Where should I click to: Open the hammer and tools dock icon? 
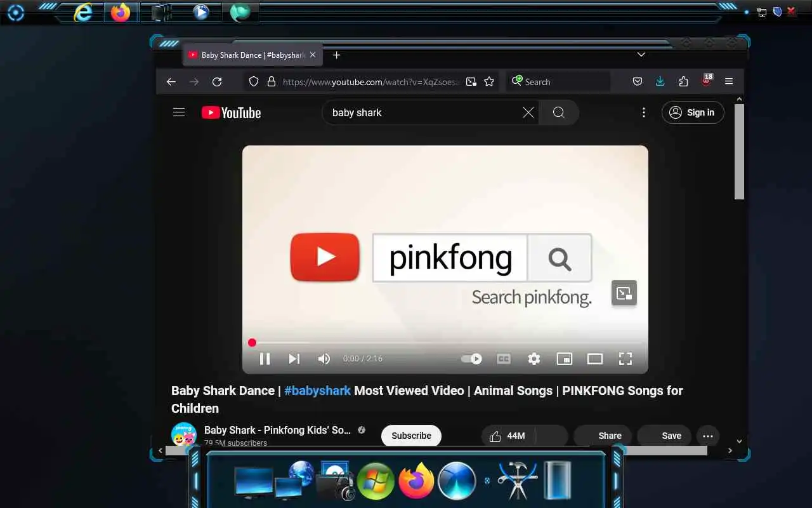518,481
